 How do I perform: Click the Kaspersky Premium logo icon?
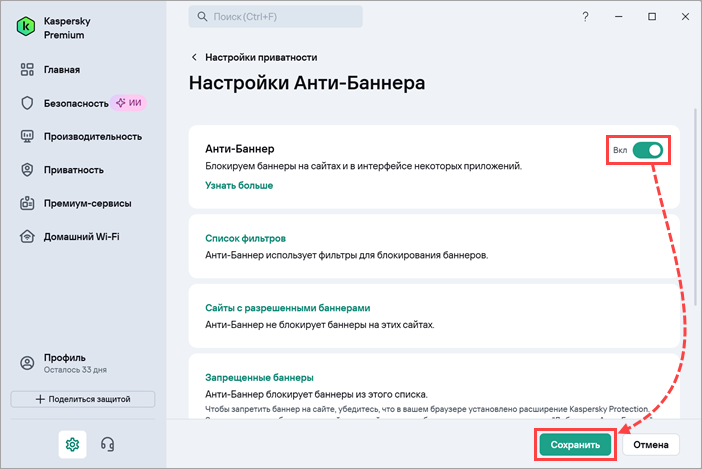[x=26, y=27]
